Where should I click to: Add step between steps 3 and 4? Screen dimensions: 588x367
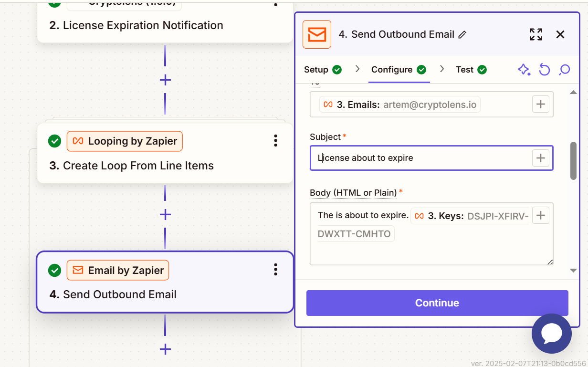pyautogui.click(x=165, y=215)
